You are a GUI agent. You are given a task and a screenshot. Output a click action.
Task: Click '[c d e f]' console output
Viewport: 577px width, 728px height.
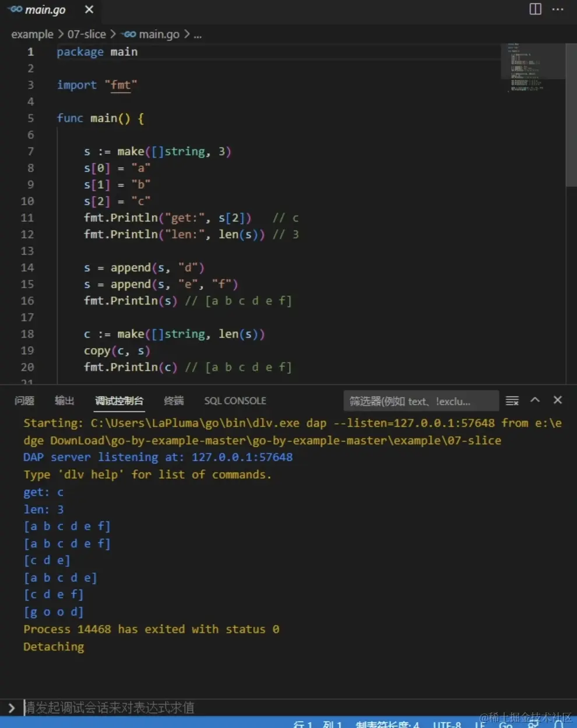[54, 595]
